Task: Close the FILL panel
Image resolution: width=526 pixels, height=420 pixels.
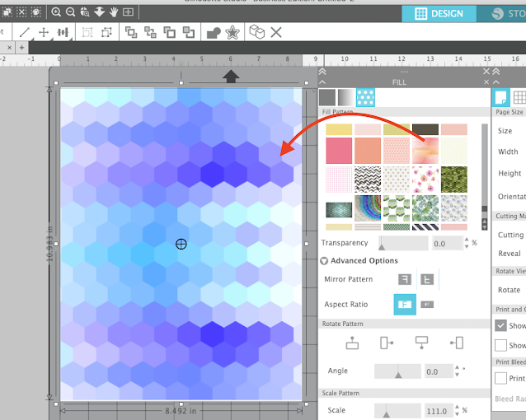Action: (x=486, y=82)
